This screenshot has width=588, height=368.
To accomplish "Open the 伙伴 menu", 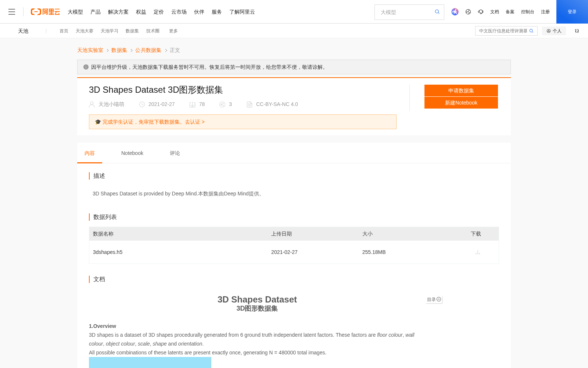I will pos(199,12).
